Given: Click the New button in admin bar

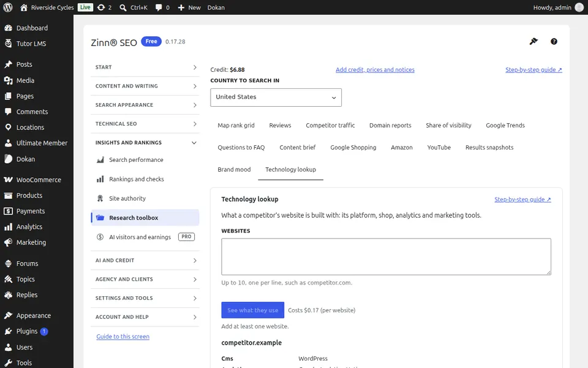Looking at the screenshot, I should (x=189, y=7).
